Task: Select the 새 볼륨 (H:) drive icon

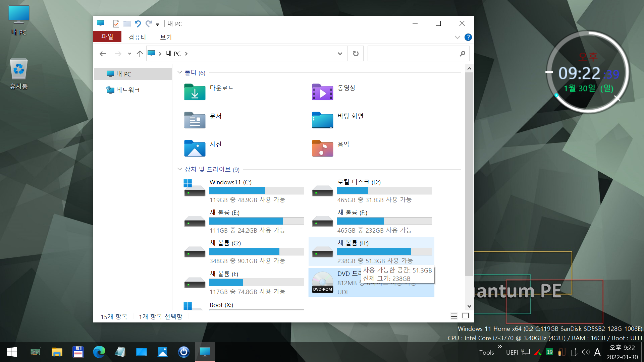Action: [322, 252]
